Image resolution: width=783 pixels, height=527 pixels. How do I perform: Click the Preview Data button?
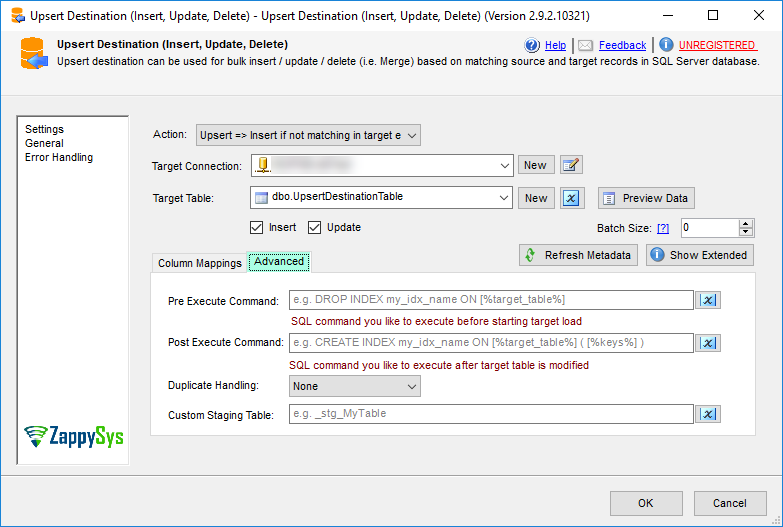click(646, 198)
